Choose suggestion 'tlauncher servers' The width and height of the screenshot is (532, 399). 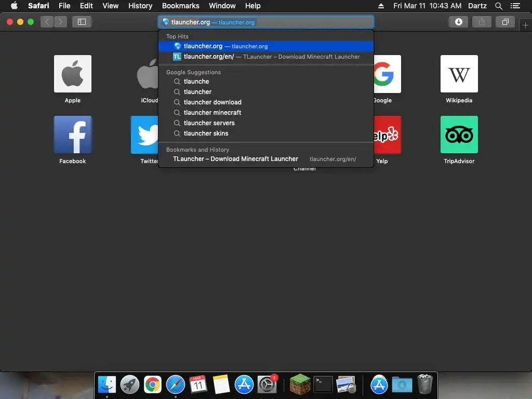click(x=266, y=123)
